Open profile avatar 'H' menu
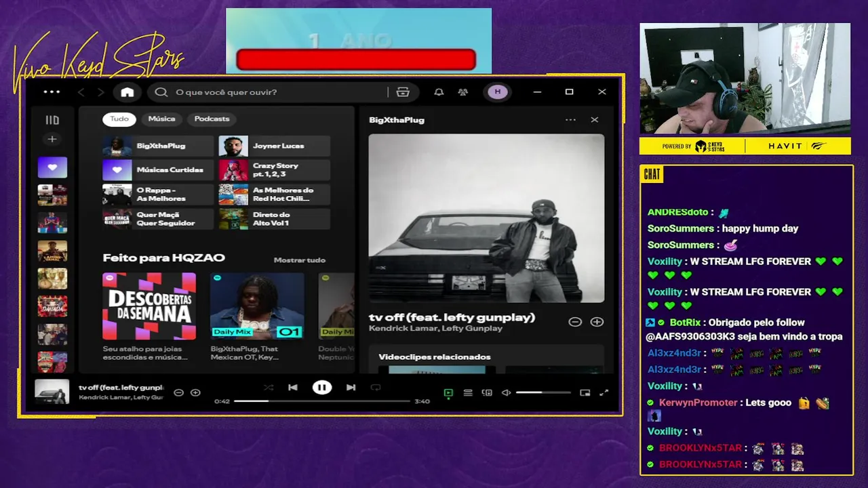868x488 pixels. pos(498,92)
